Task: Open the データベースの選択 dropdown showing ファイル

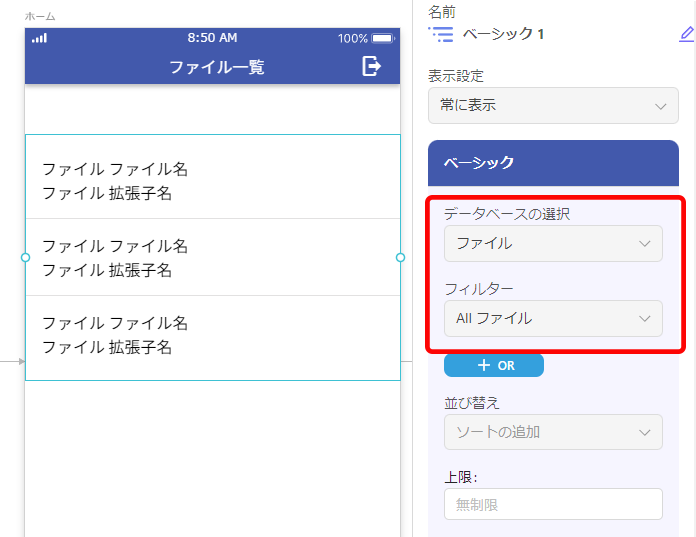Action: tap(553, 243)
